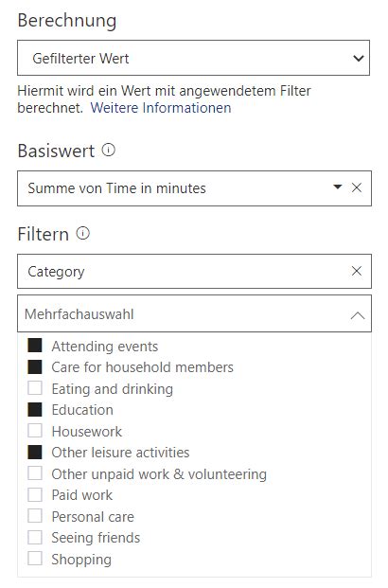The height and width of the screenshot is (588, 388).
Task: Uncheck the Attending events checkbox
Action: pos(35,346)
